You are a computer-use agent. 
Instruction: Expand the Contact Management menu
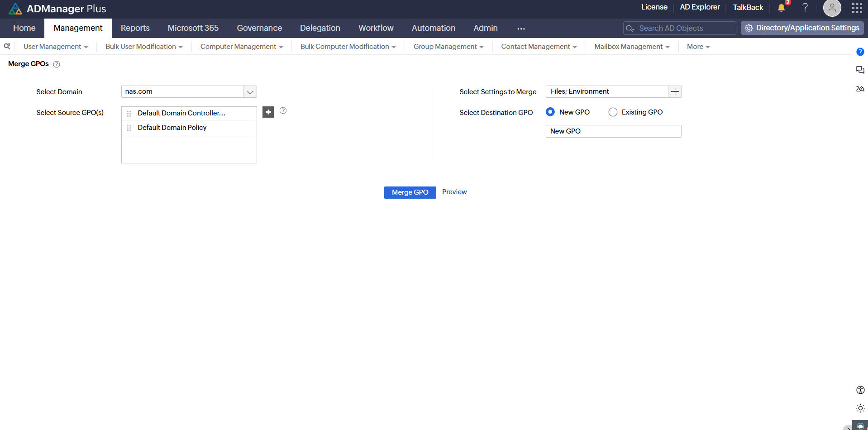pyautogui.click(x=539, y=47)
